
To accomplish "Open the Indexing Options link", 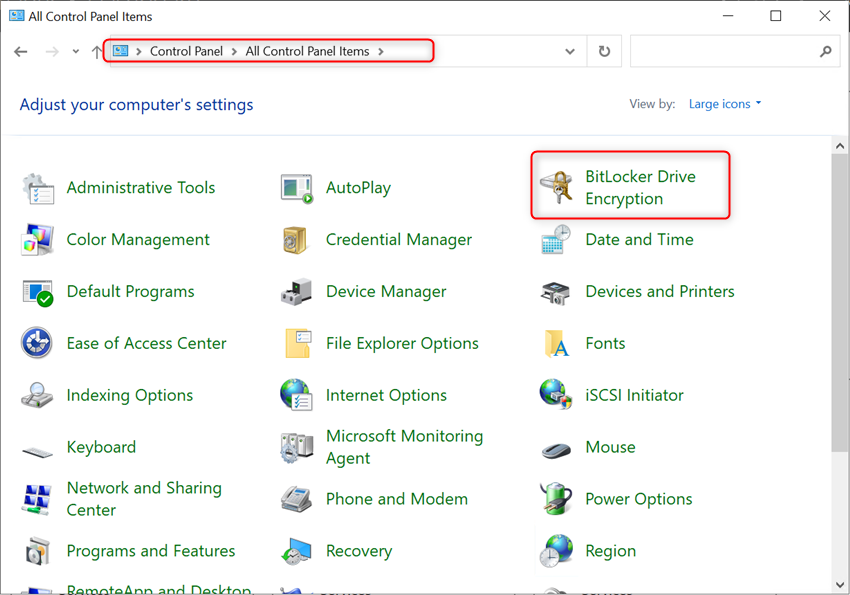I will click(130, 395).
